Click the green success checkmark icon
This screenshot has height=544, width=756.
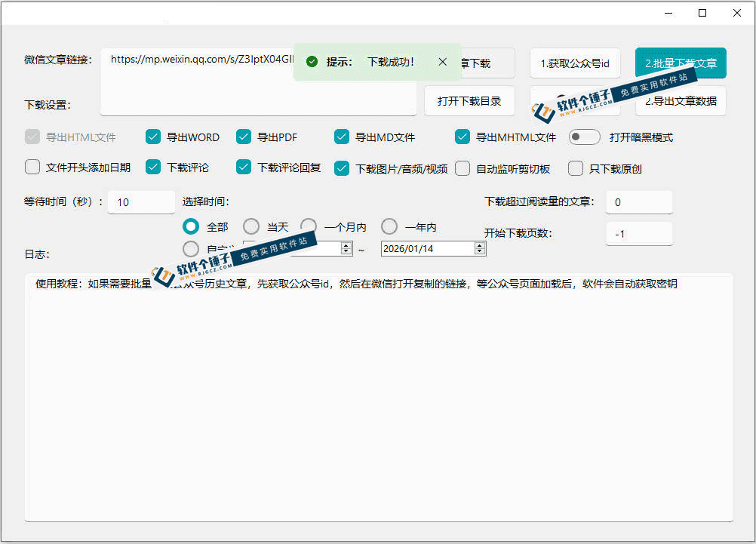point(312,62)
